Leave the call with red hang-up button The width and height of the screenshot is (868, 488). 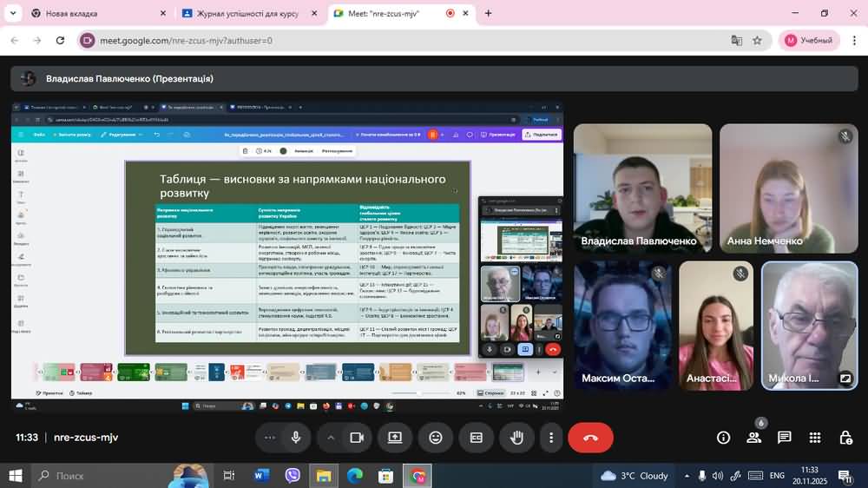(590, 438)
